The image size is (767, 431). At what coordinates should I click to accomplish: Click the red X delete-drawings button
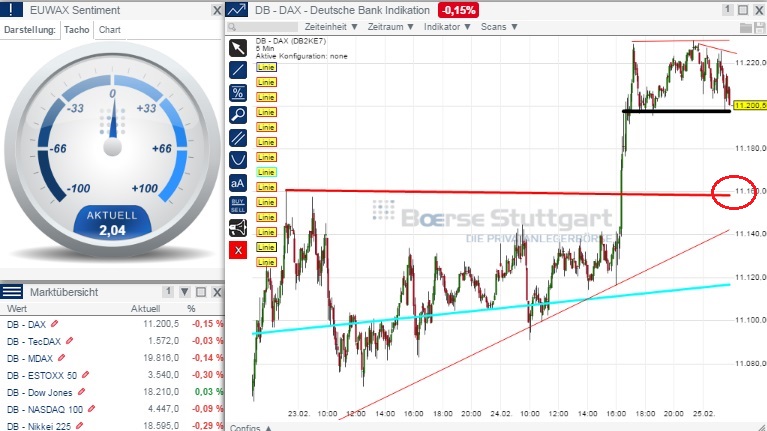pos(238,250)
